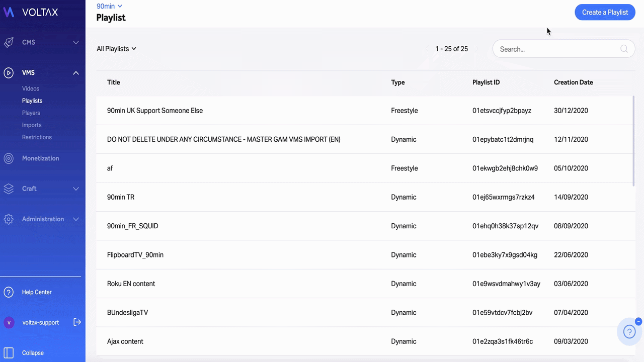The height and width of the screenshot is (362, 644).
Task: Open Players in the VMS submenu
Action: click(31, 113)
